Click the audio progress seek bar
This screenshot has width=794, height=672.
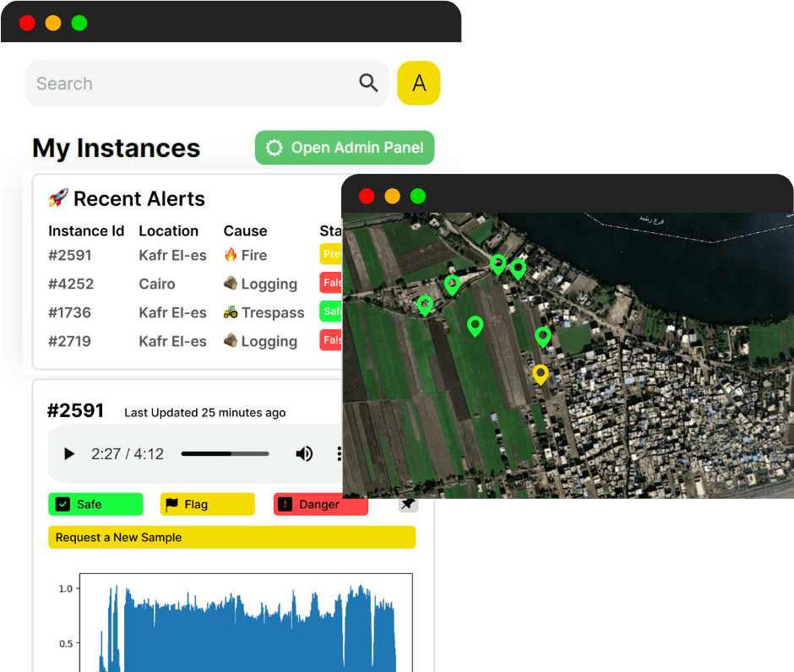click(225, 454)
